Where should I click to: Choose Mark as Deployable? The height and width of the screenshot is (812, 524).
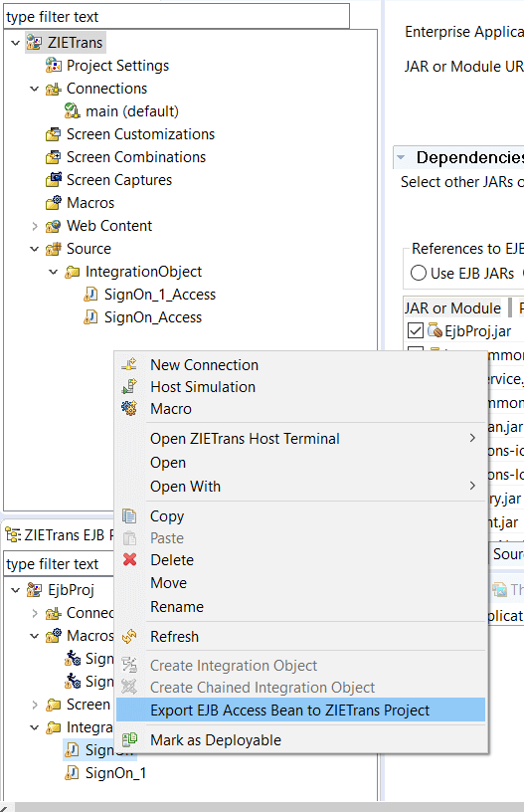tap(300, 740)
